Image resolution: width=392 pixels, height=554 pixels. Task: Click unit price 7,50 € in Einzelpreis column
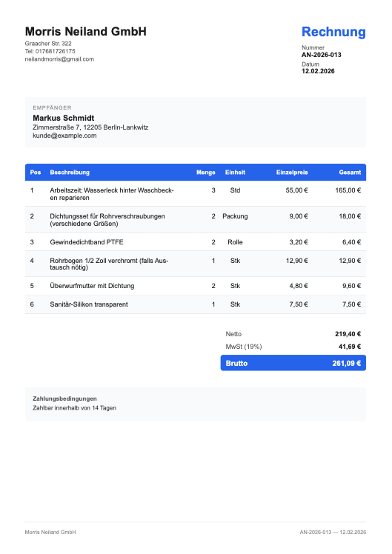tap(299, 304)
